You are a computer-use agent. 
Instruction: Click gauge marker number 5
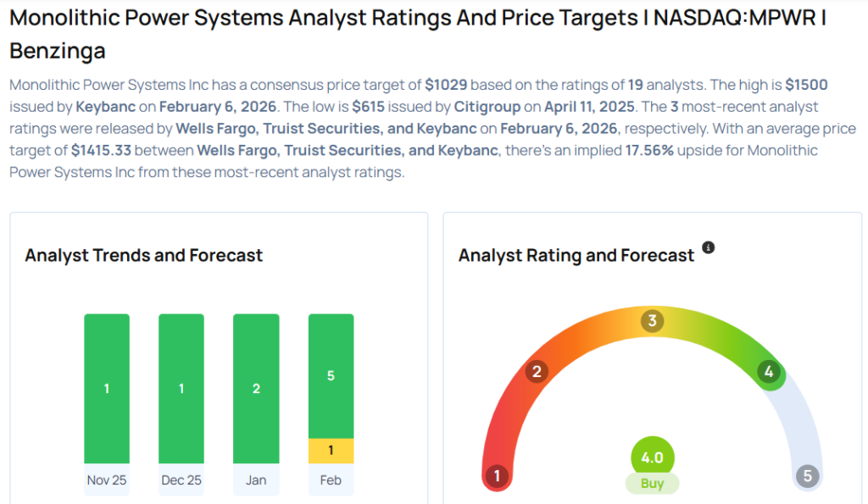click(807, 476)
